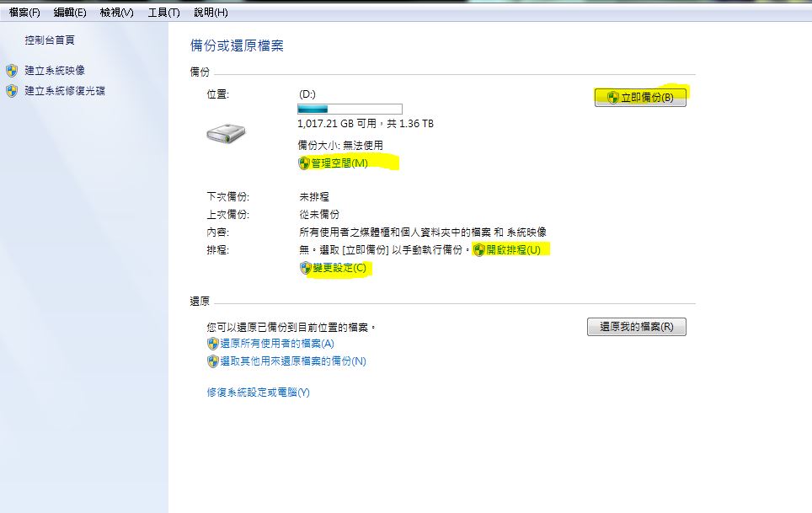This screenshot has height=513, width=812.
Task: Open 修復系統設定或電腦(Y) link
Action: click(258, 392)
